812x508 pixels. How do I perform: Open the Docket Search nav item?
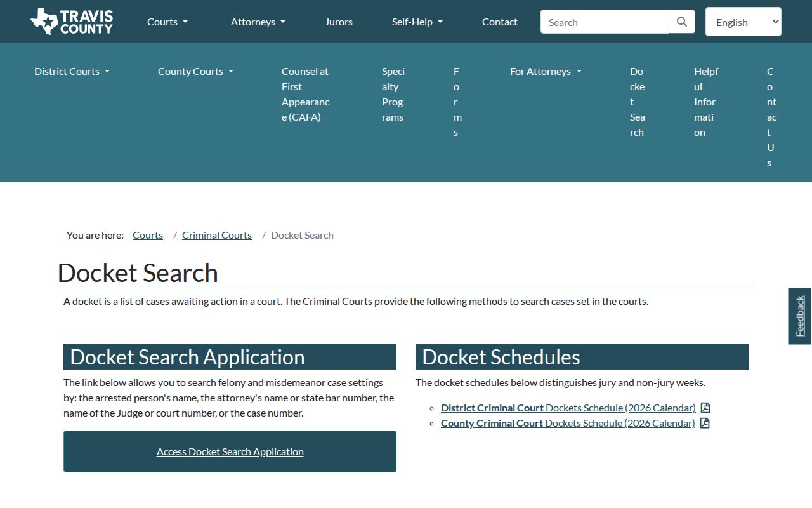click(638, 102)
